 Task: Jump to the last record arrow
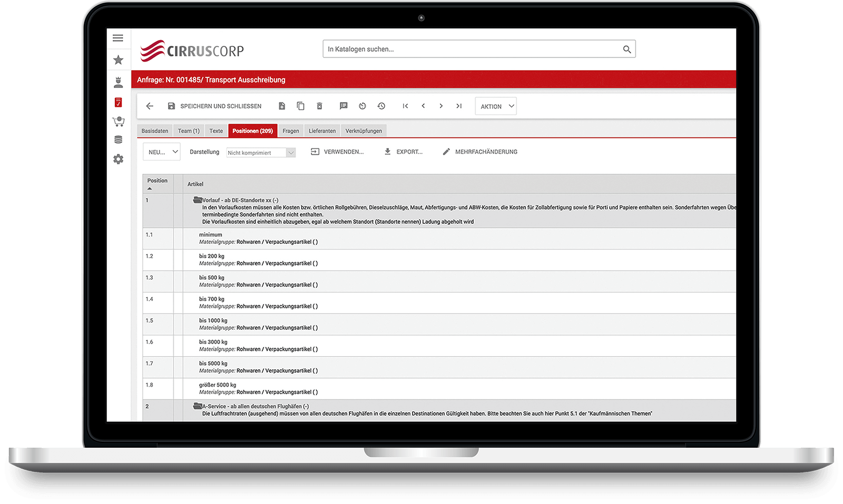(x=459, y=106)
